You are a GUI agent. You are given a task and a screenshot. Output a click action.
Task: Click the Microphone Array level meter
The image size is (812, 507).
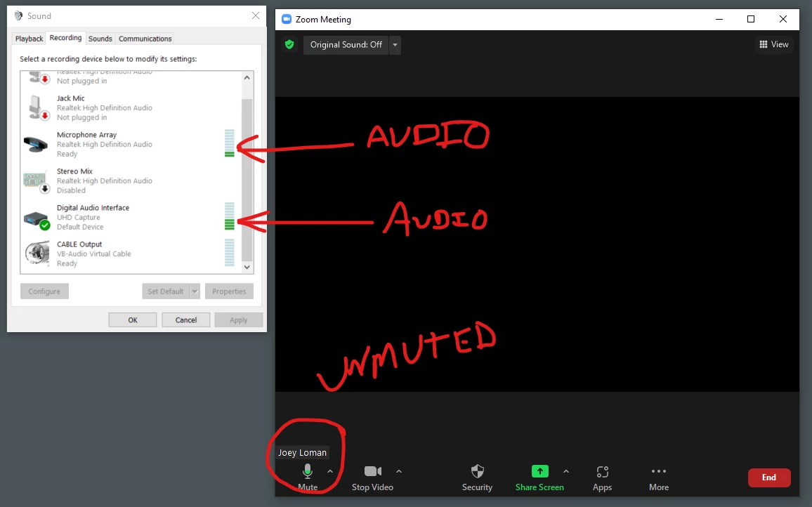pyautogui.click(x=230, y=143)
